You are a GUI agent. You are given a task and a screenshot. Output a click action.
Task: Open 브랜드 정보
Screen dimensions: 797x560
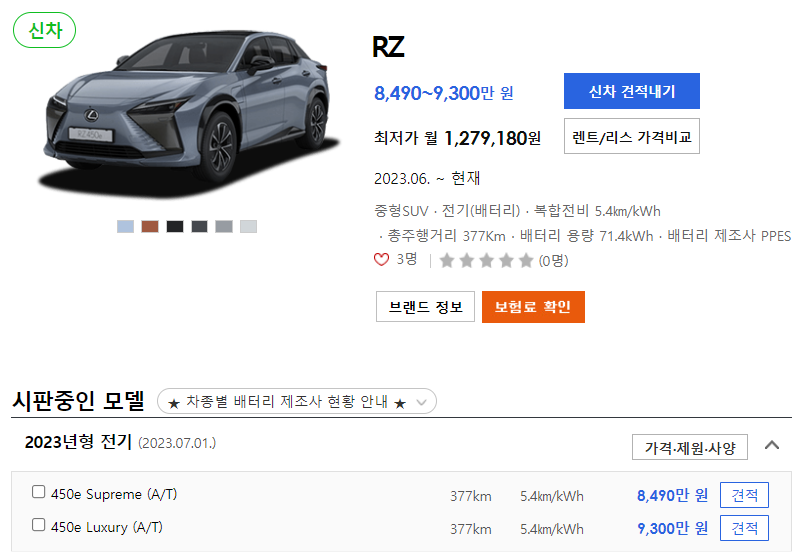(425, 306)
